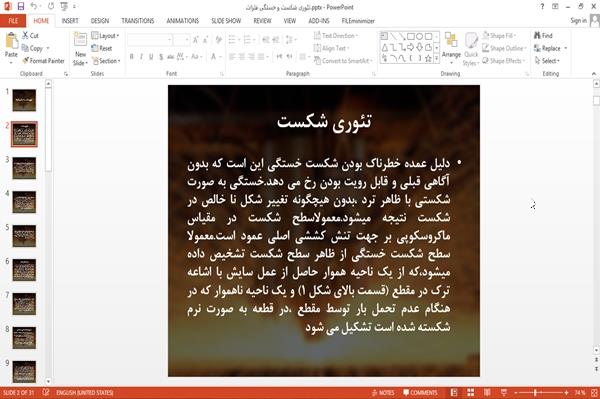Viewport: 600px width, 399px height.
Task: Toggle text Shadow formatting
Action: (x=161, y=57)
